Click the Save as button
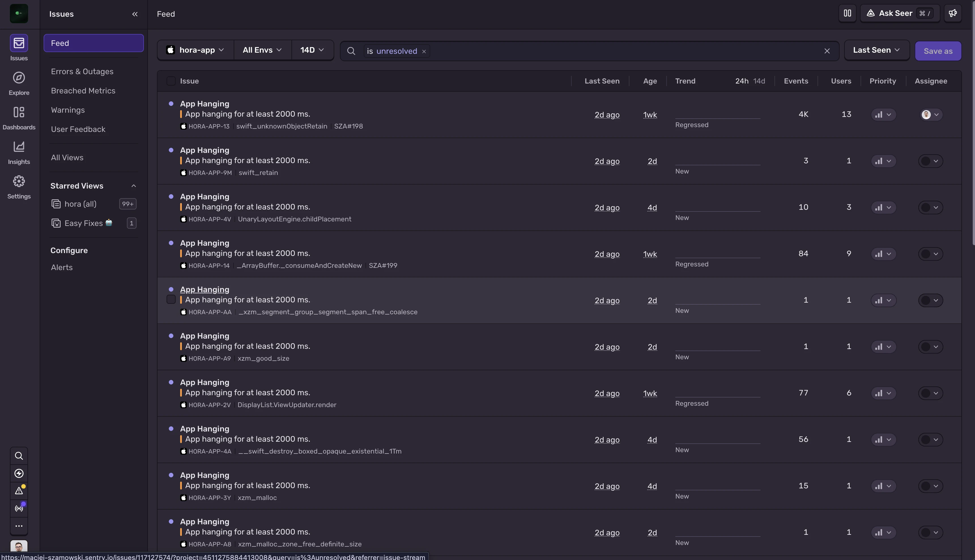The height and width of the screenshot is (560, 975). [x=938, y=51]
